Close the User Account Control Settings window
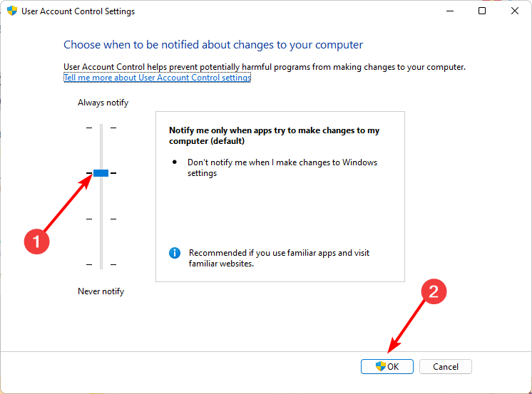Viewport: 532px width, 394px height. click(x=515, y=11)
